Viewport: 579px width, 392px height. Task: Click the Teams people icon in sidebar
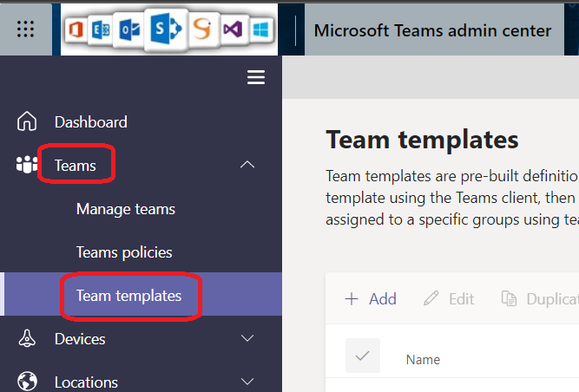click(x=27, y=165)
